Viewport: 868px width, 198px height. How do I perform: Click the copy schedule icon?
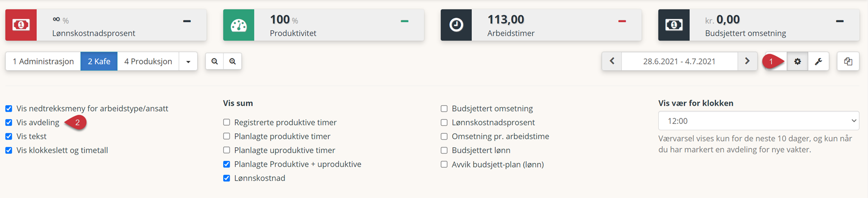coord(848,61)
